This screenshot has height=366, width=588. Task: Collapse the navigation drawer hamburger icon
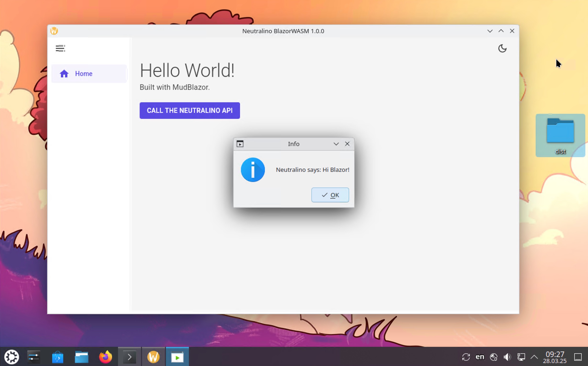[60, 48]
